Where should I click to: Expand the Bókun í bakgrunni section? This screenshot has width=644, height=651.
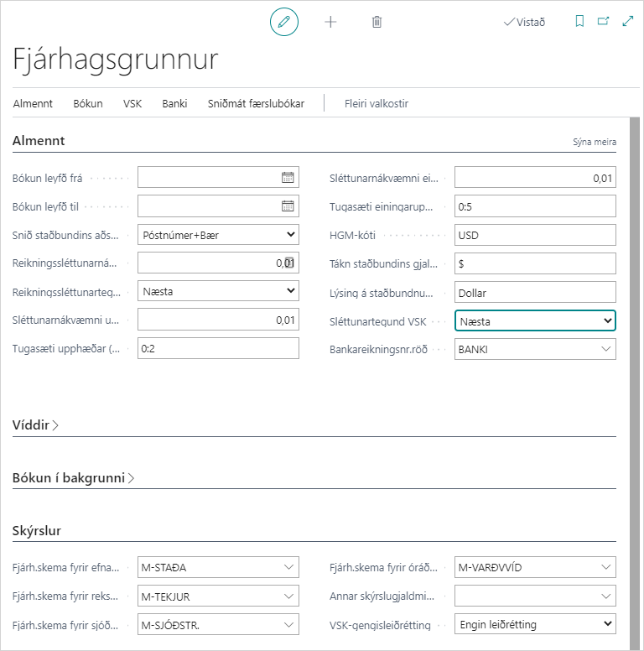(x=74, y=478)
